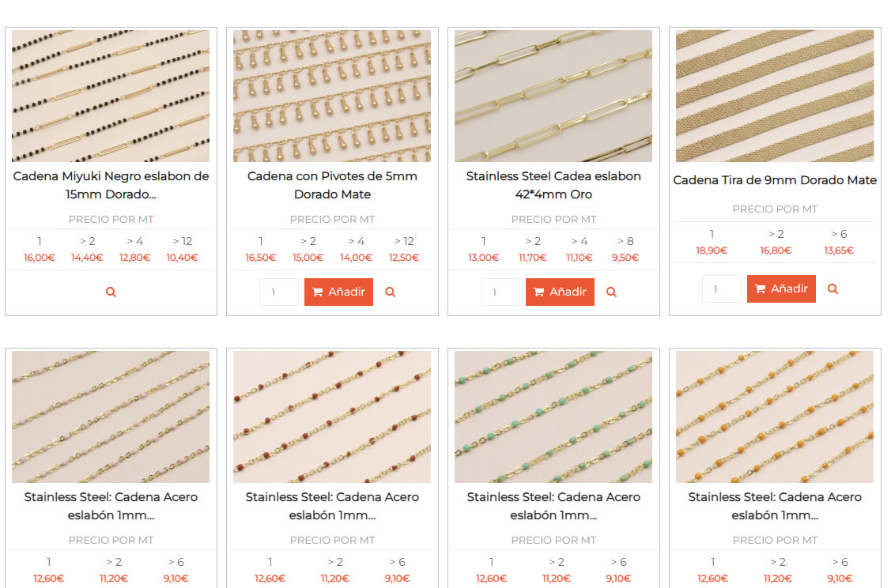The width and height of the screenshot is (891, 588).
Task: Add Stainless Steel Cadea eslabon to cart
Action: [x=560, y=292]
